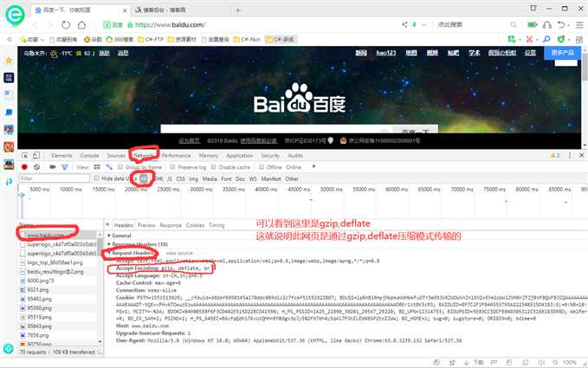Open the favorites bookmark dropdown arrow
The image size is (588, 368).
(x=42, y=39)
